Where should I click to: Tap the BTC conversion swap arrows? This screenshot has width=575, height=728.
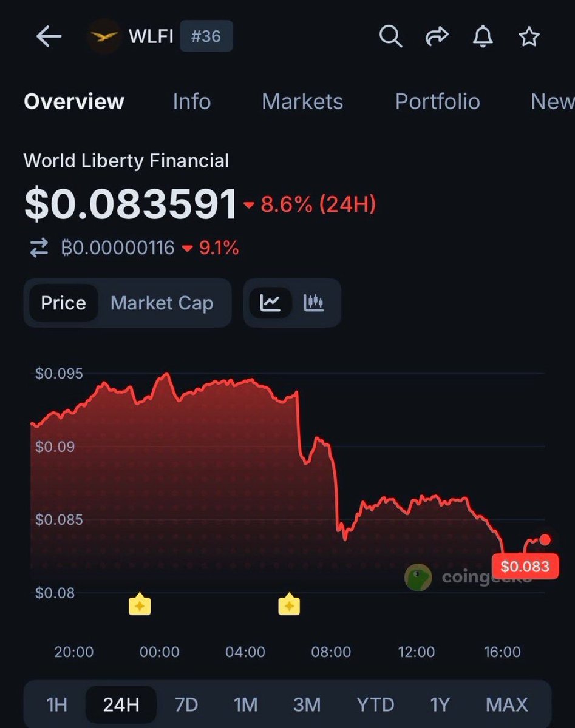point(39,248)
